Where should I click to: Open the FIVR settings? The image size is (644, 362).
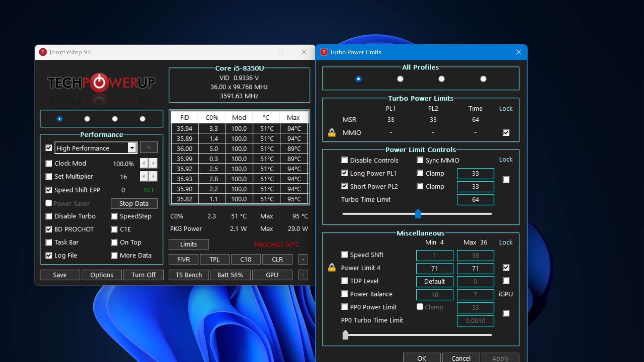point(183,259)
